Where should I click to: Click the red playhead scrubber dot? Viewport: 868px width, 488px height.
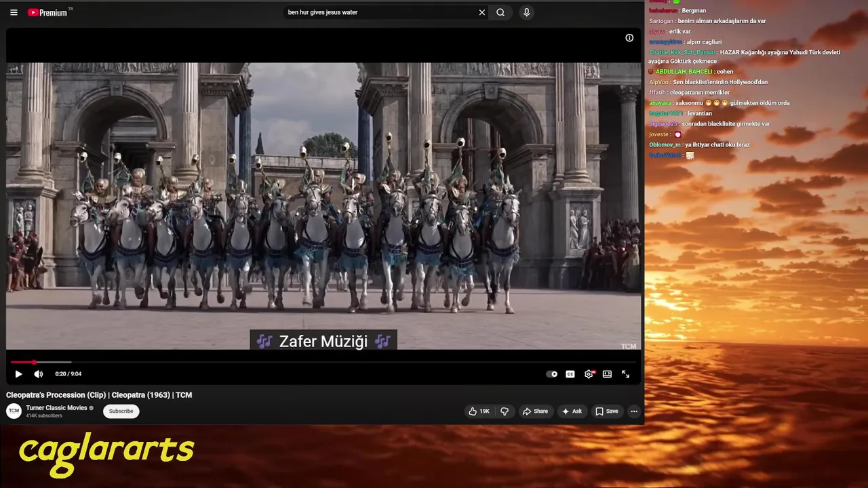[x=34, y=363]
